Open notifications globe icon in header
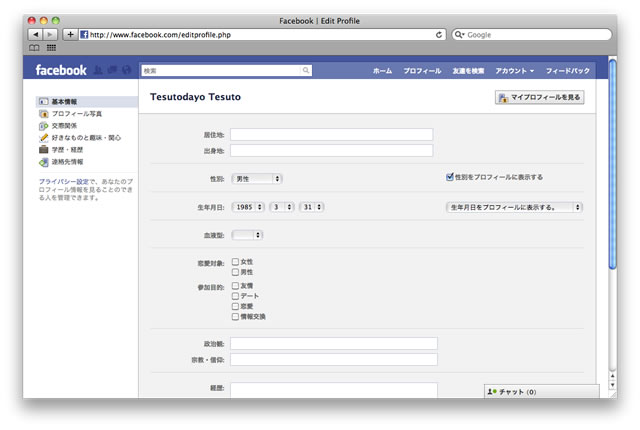 (127, 70)
